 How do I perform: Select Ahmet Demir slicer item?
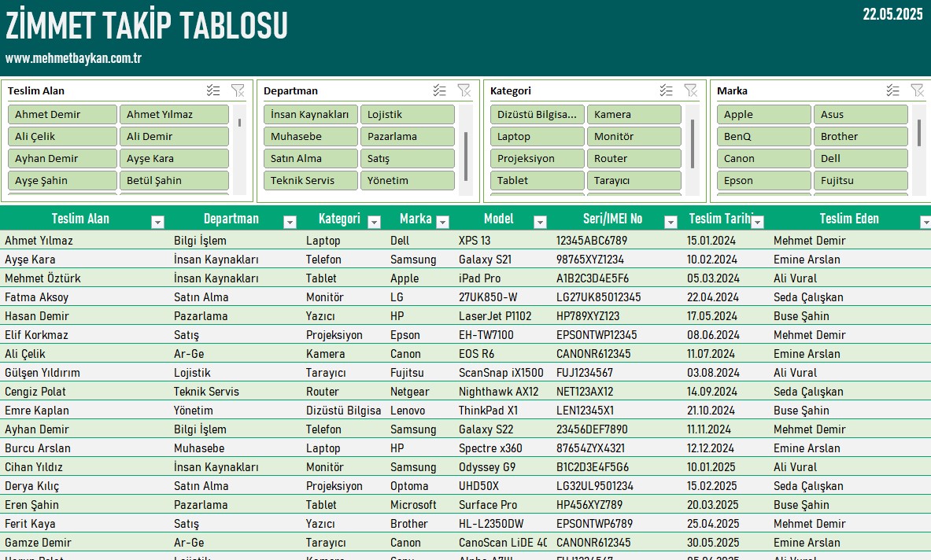(x=62, y=115)
